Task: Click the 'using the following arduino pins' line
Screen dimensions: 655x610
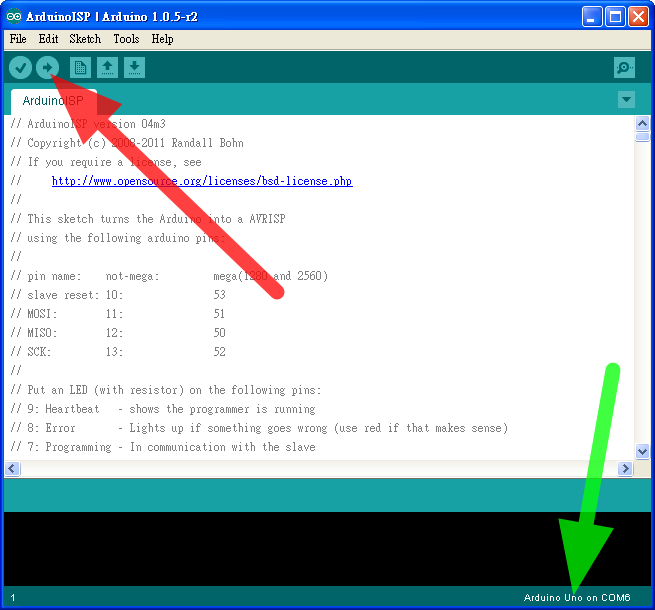Action: (118, 238)
